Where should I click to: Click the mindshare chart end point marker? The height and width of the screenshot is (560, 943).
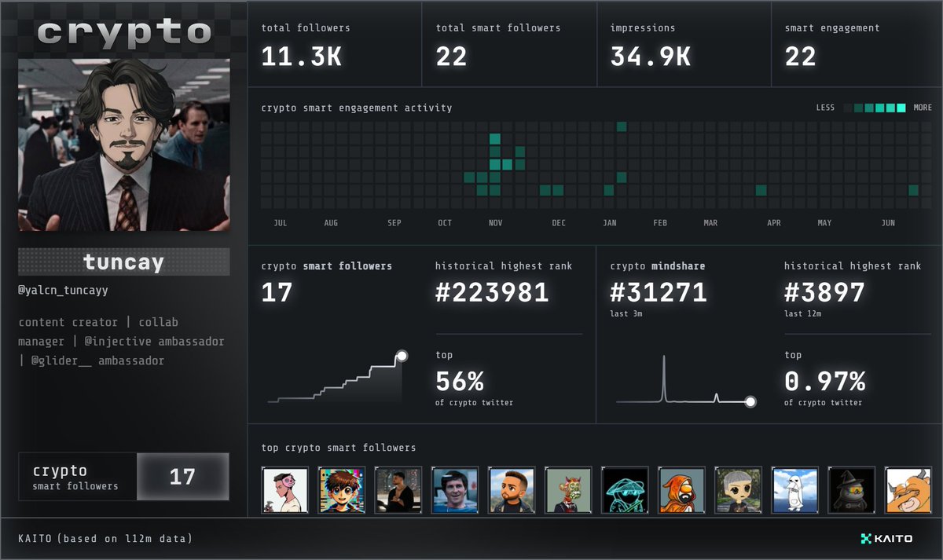(x=750, y=402)
